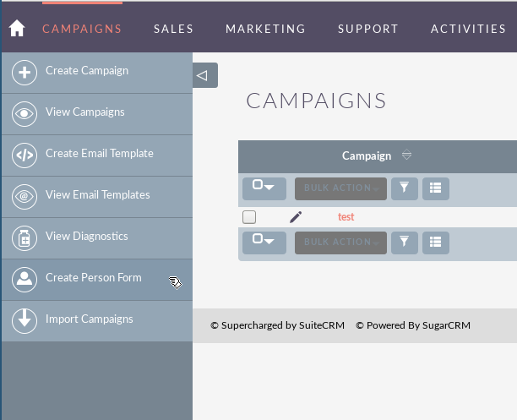This screenshot has height=420, width=517.
Task: Open the test campaign link
Action: [346, 217]
